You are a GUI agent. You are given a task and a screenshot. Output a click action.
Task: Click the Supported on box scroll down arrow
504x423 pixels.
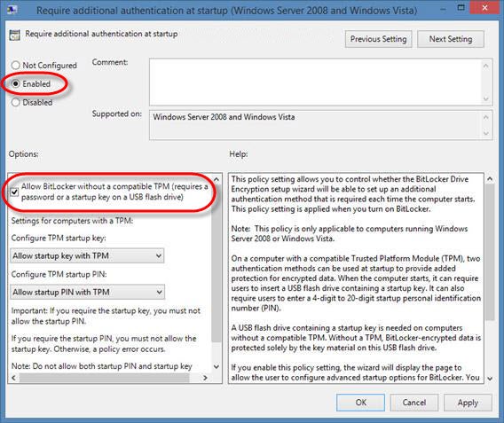click(x=486, y=133)
